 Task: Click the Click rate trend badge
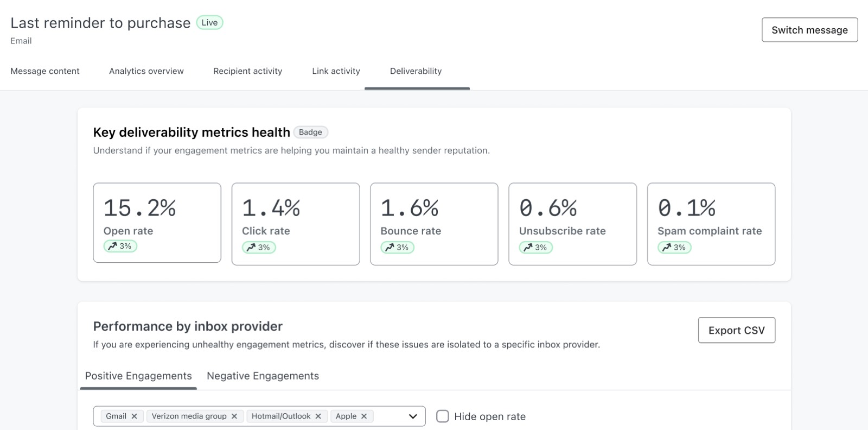pyautogui.click(x=259, y=248)
